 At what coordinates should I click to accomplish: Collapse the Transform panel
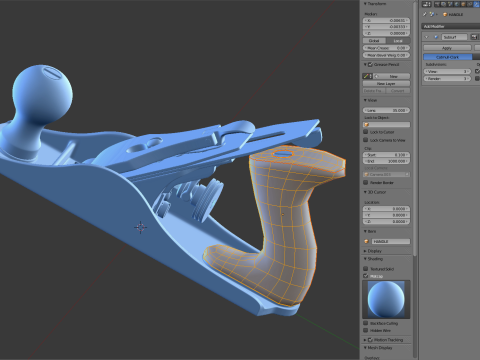365,4
